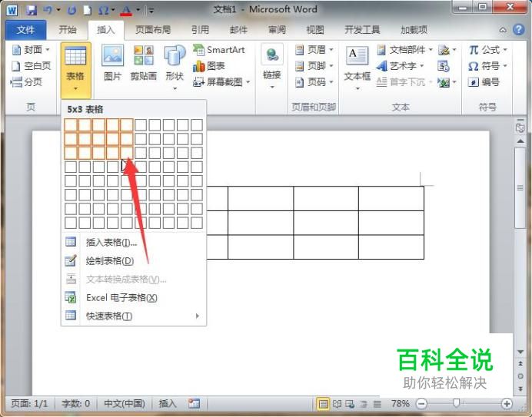The width and height of the screenshot is (532, 417).
Task: Switch to Print Layout view
Action: tap(323, 404)
